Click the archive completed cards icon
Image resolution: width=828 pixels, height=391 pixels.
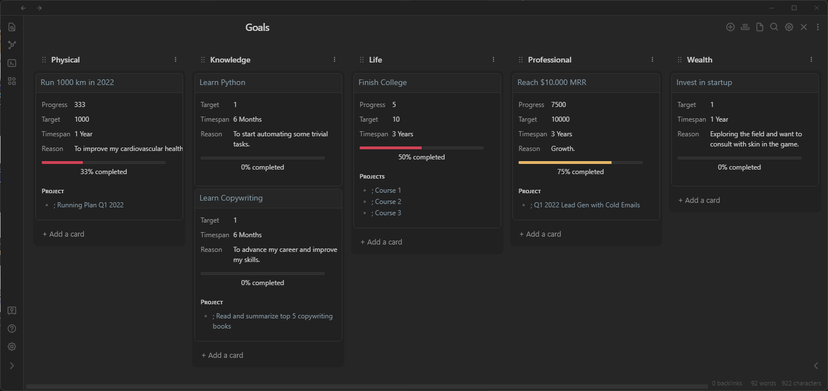click(745, 27)
